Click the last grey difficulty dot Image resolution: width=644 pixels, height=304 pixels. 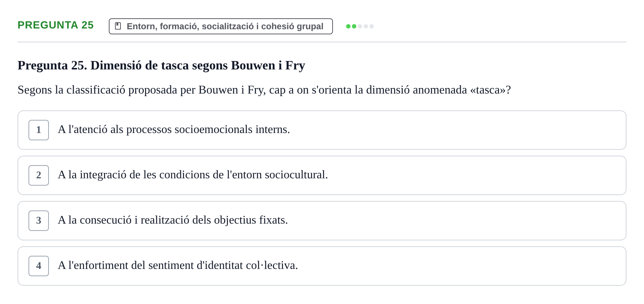pyautogui.click(x=372, y=26)
